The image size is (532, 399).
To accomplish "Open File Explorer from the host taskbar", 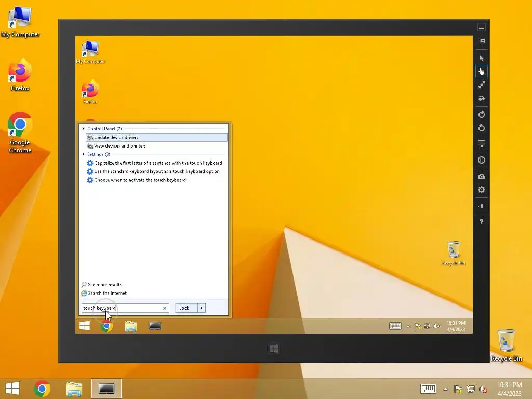I will point(74,389).
